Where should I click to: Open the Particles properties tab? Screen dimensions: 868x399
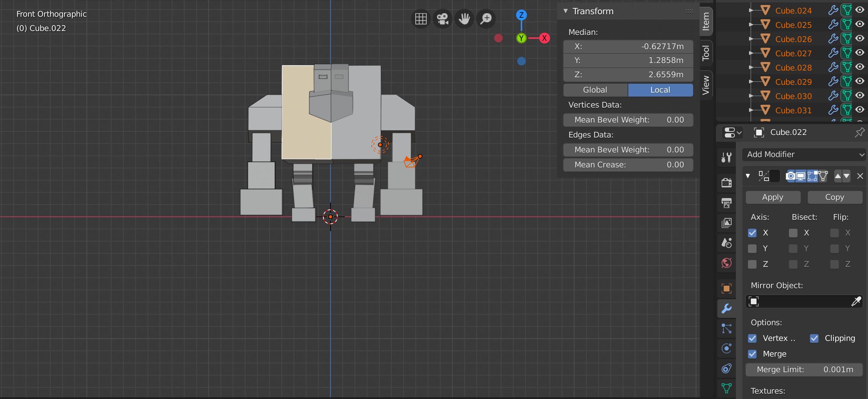pos(727,328)
